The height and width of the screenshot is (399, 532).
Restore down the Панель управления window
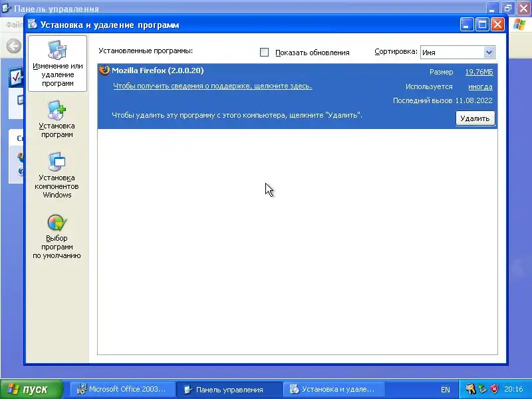tap(508, 8)
